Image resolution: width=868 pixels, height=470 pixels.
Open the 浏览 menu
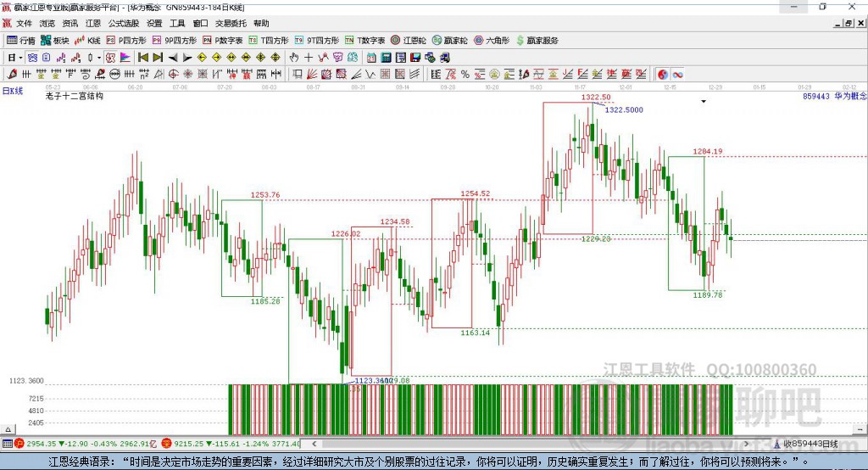click(x=47, y=23)
